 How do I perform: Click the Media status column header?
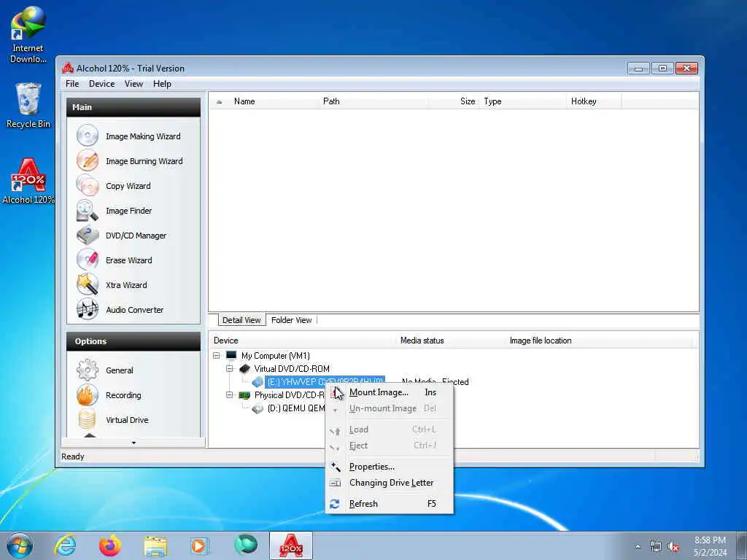(x=451, y=341)
